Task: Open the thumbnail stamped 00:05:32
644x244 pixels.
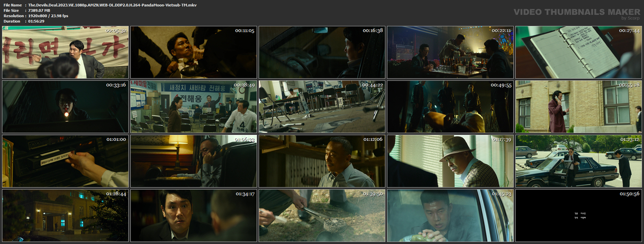Action: coord(65,52)
